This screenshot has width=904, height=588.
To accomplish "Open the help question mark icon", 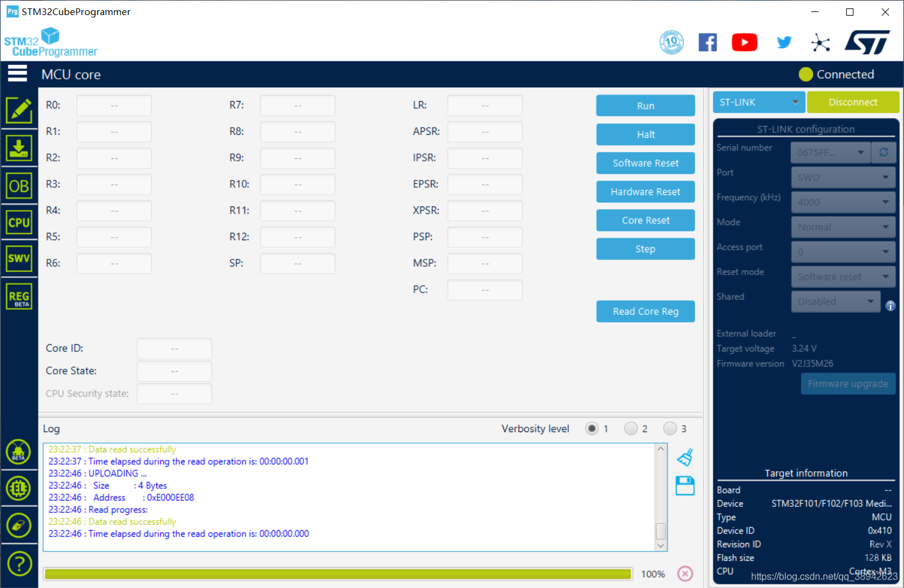I will [x=19, y=564].
